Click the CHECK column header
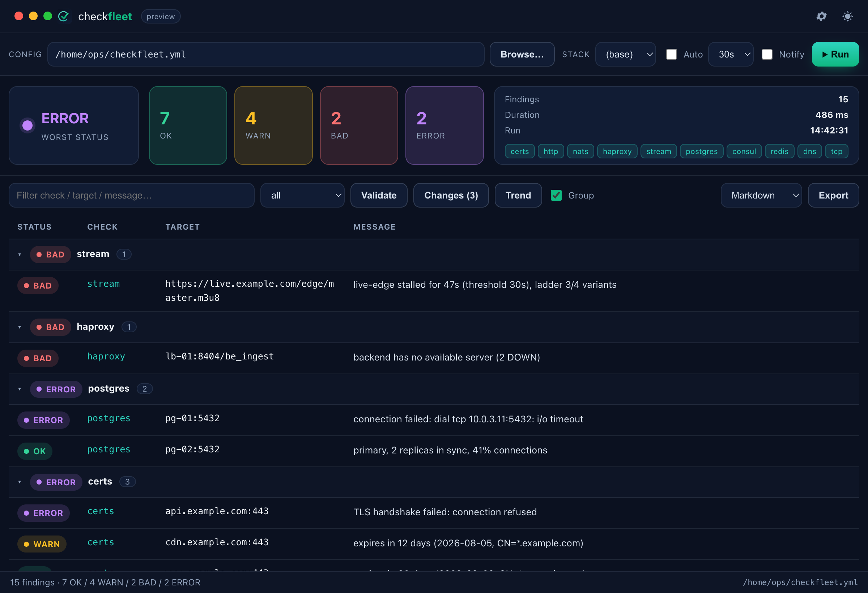Viewport: 868px width, 593px height. (102, 227)
